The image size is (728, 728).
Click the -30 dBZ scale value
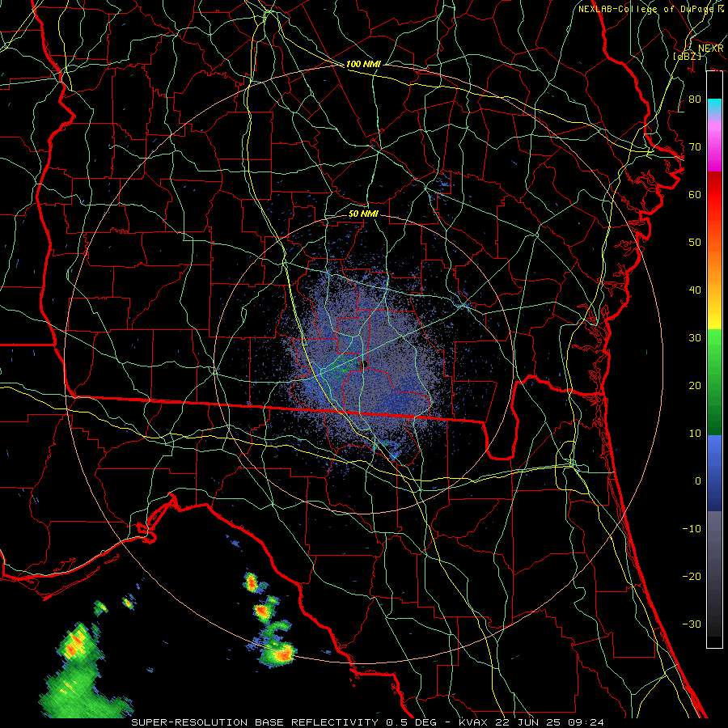coord(692,624)
